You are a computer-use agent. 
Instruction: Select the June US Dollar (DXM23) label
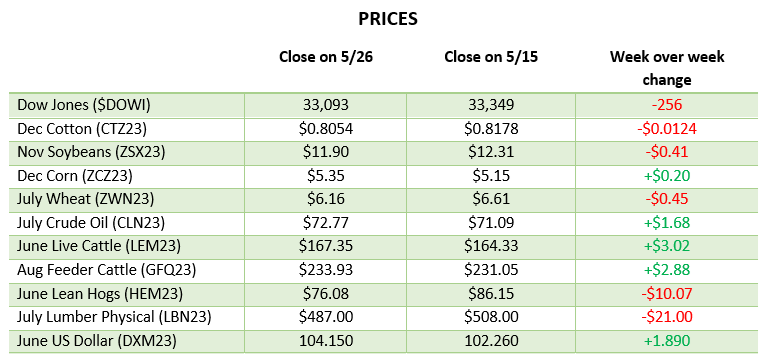point(96,340)
